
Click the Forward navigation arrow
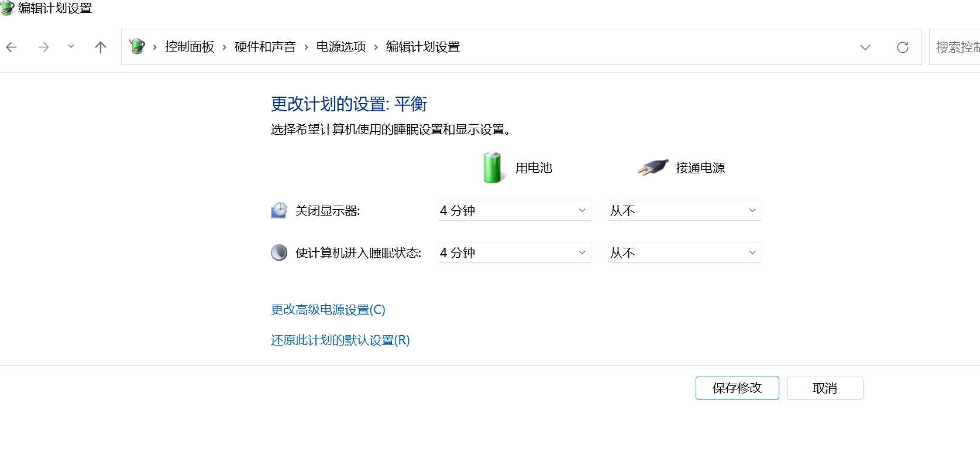(43, 47)
